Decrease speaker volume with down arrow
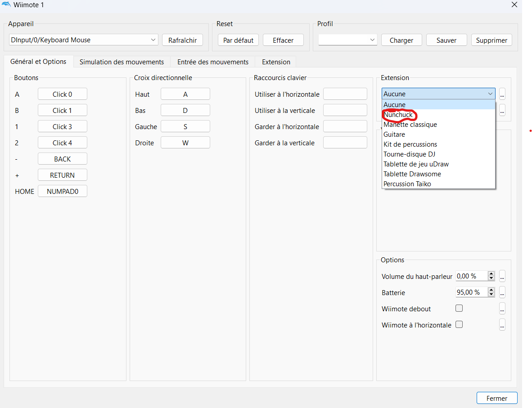 tap(491, 278)
